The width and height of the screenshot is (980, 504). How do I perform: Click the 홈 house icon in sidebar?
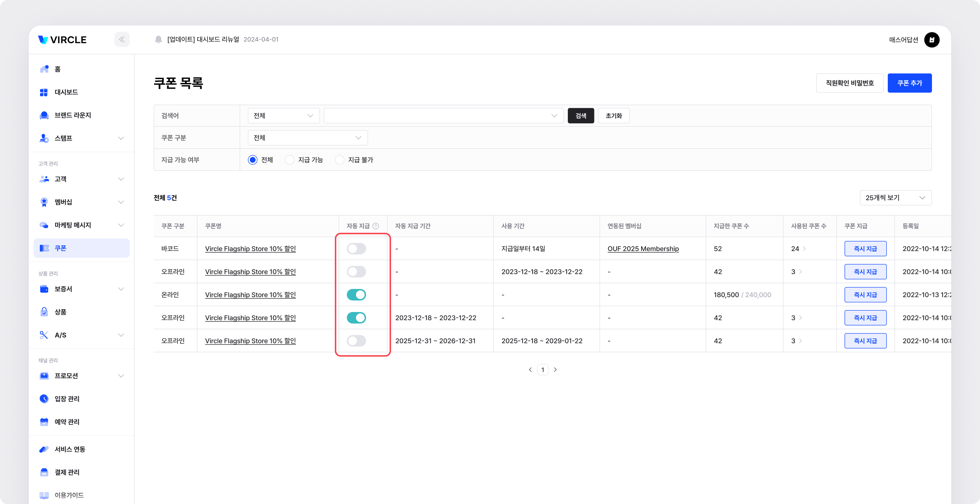point(44,69)
